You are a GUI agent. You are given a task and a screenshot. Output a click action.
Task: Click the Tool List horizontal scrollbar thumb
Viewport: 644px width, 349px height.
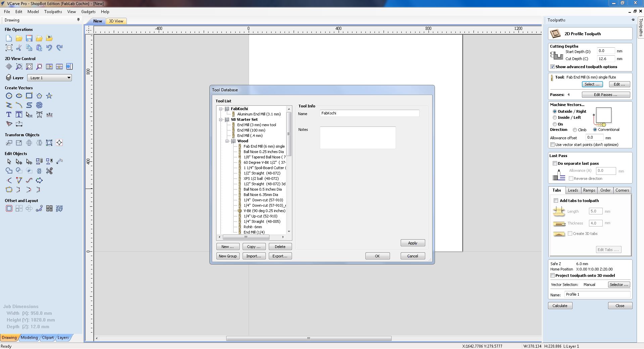coord(246,237)
